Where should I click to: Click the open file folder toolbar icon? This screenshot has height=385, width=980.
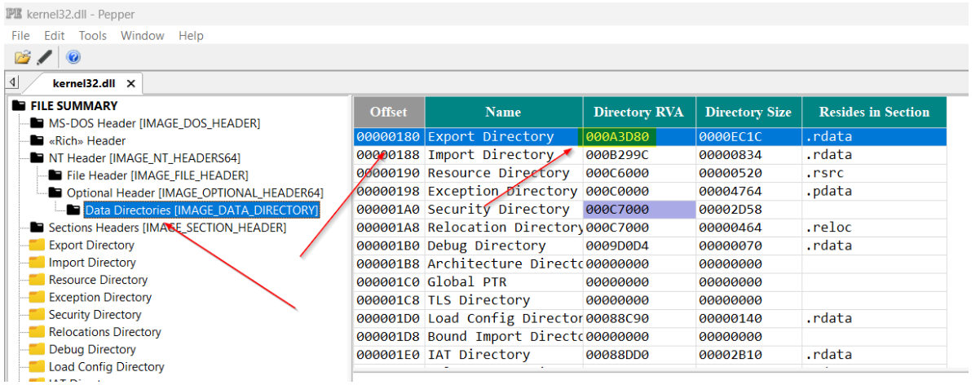(22, 57)
